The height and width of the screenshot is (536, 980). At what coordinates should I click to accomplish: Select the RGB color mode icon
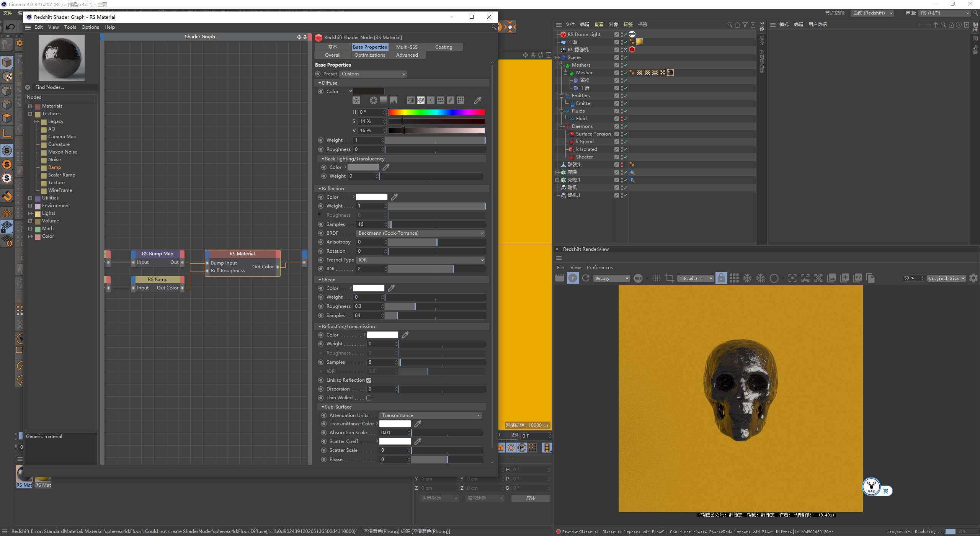[x=411, y=100]
